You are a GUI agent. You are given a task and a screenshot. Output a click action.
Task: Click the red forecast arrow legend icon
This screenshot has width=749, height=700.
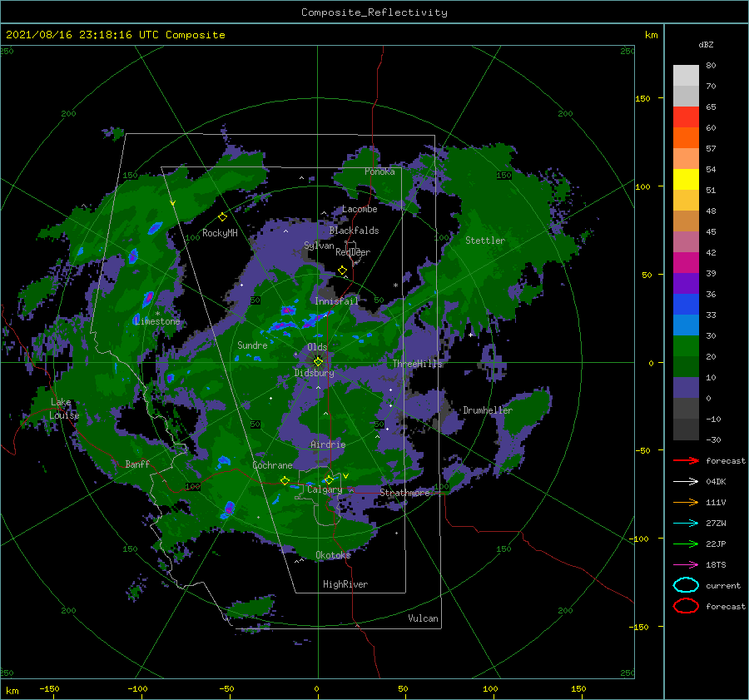686,460
